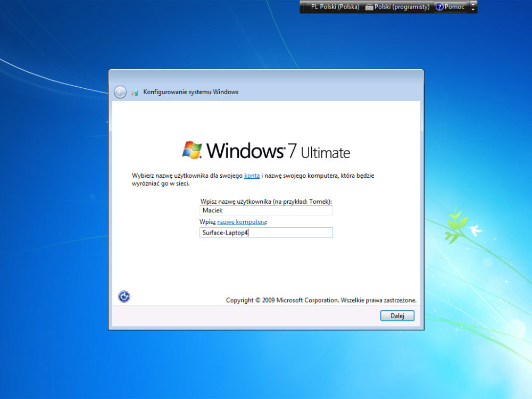532x399 pixels.
Task: Click the keyboard icon for Polski (programisty)
Action: pos(369,7)
